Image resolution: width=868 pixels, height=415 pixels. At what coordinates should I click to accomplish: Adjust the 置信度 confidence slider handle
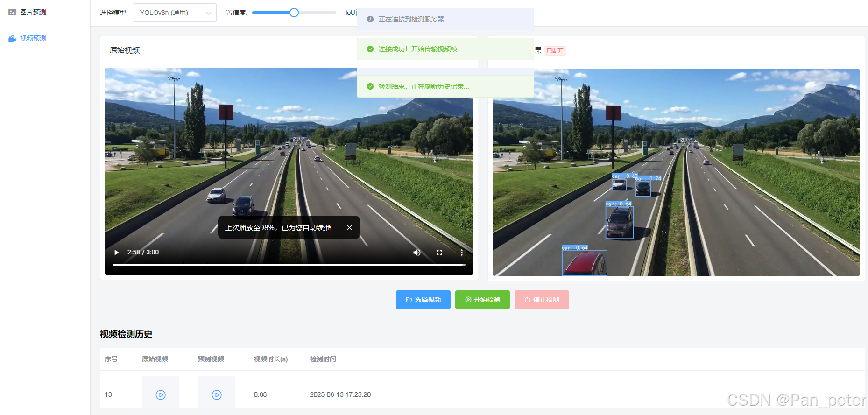click(294, 13)
